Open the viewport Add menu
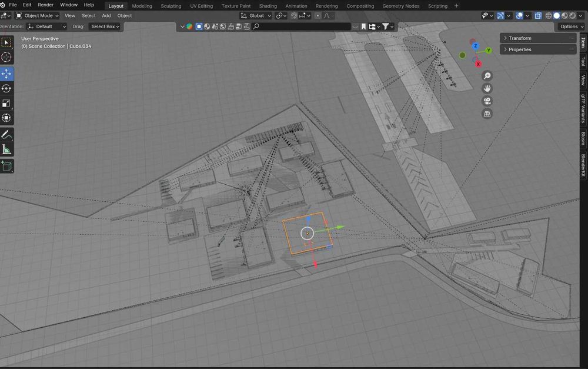 tap(106, 16)
